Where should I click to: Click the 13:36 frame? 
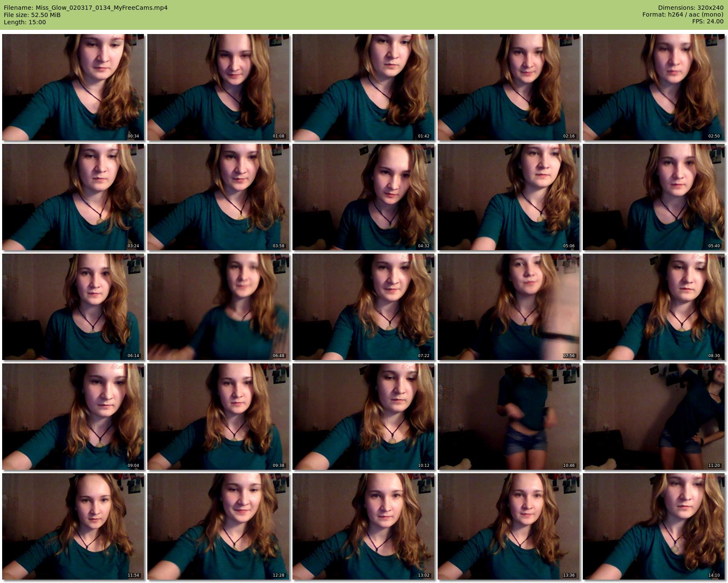(x=509, y=526)
